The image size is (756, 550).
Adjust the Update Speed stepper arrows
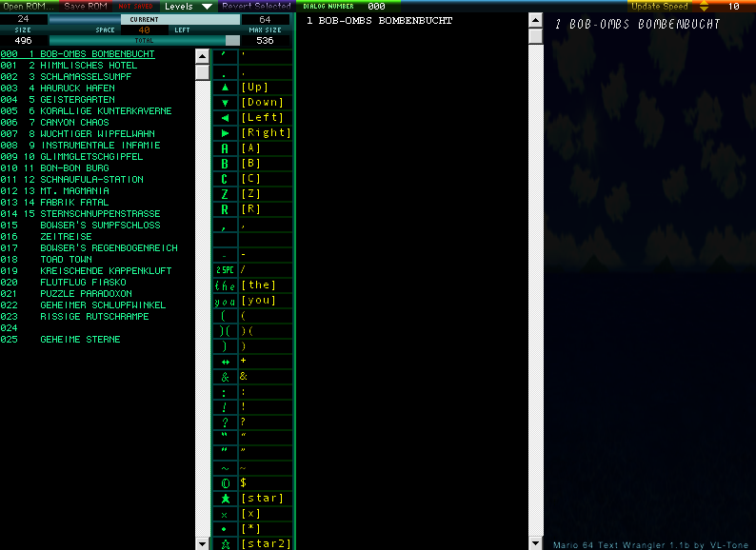(704, 7)
